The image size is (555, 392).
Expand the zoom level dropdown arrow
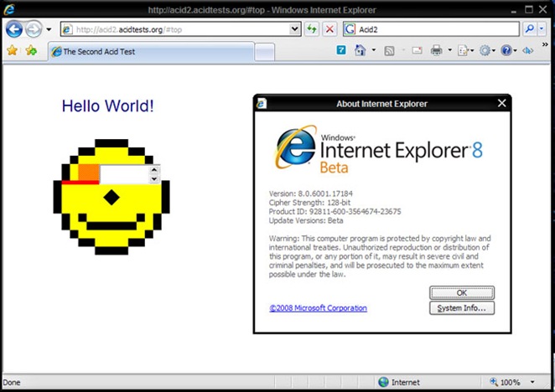(x=532, y=382)
